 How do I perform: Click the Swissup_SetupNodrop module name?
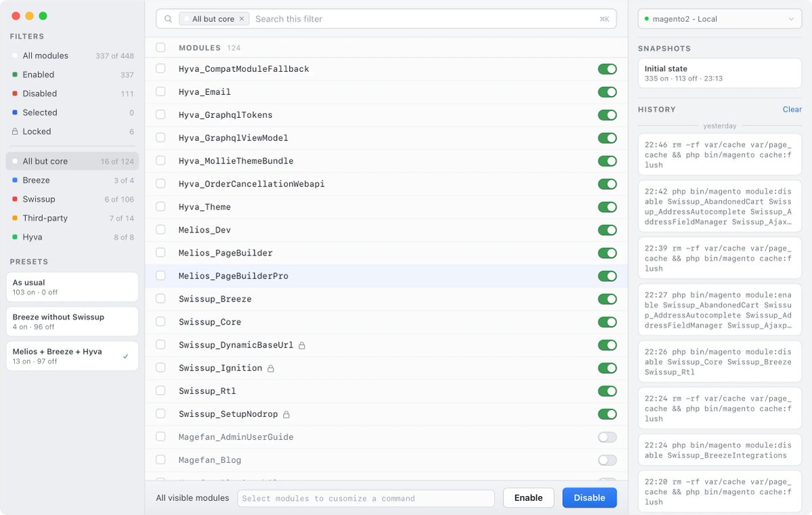point(228,414)
